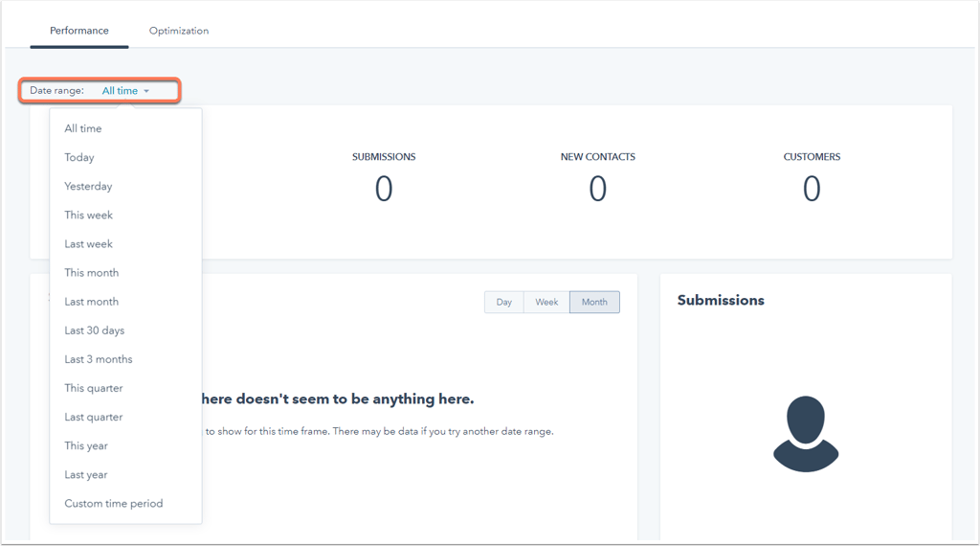The width and height of the screenshot is (980, 546).
Task: Switch chart frequency to Week
Action: point(546,302)
